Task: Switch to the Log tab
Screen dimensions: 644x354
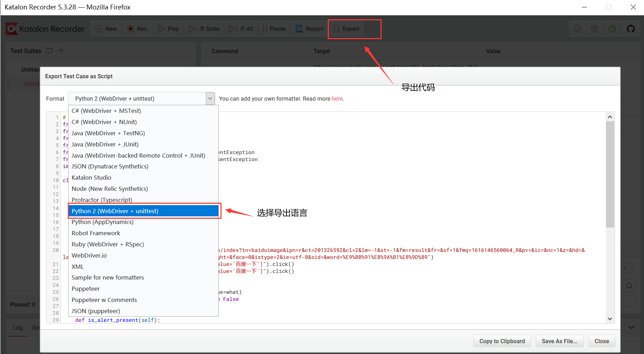Action: pyautogui.click(x=17, y=327)
